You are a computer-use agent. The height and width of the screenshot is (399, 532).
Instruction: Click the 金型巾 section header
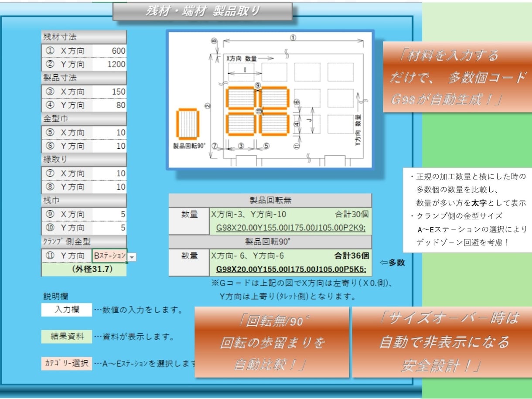[x=84, y=119]
